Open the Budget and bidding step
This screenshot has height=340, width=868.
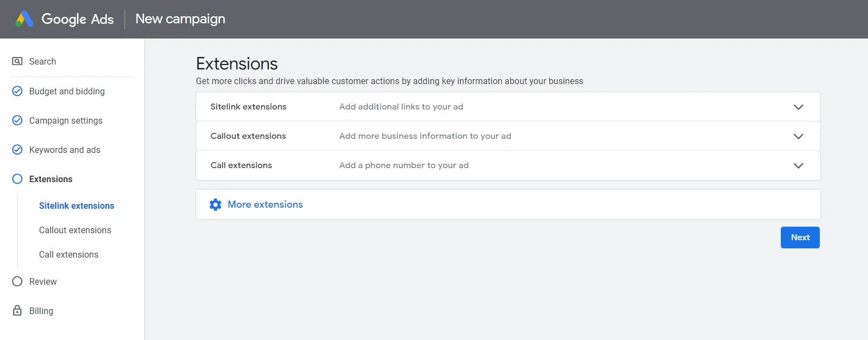coord(67,91)
